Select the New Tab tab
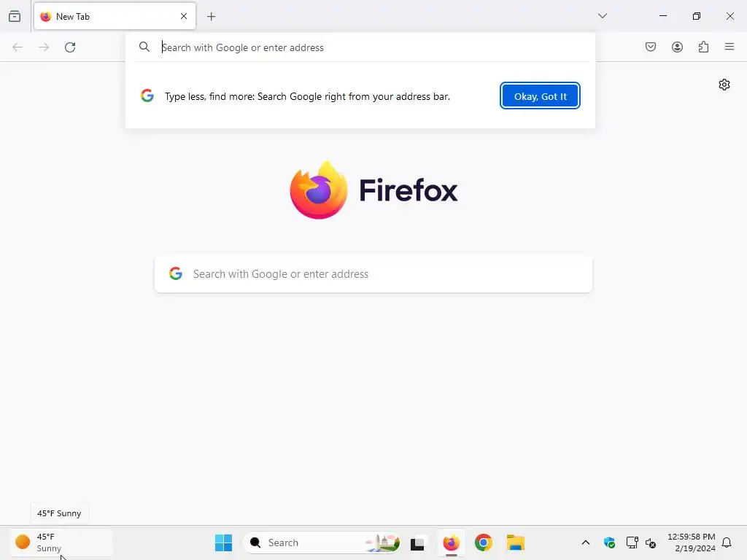Viewport: 747px width, 560px height. click(115, 16)
